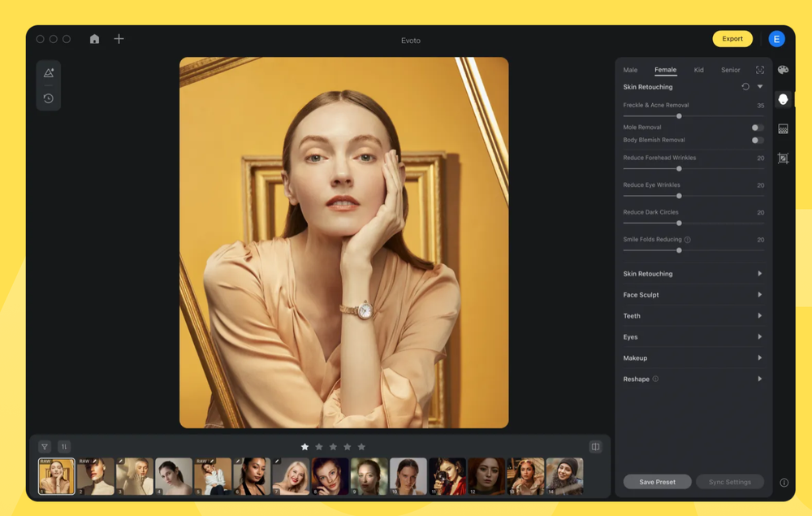Select filmstrip thumbnail number 10
This screenshot has width=812, height=516.
[408, 476]
